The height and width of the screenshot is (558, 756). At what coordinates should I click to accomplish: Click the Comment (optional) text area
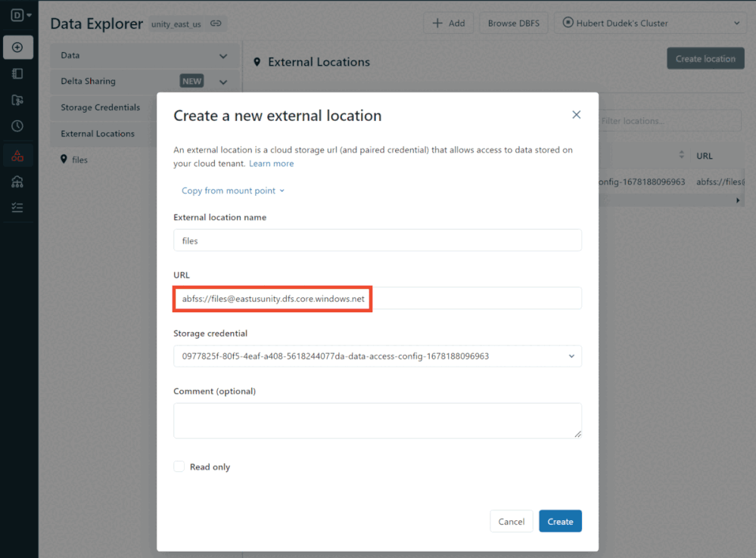pos(378,420)
